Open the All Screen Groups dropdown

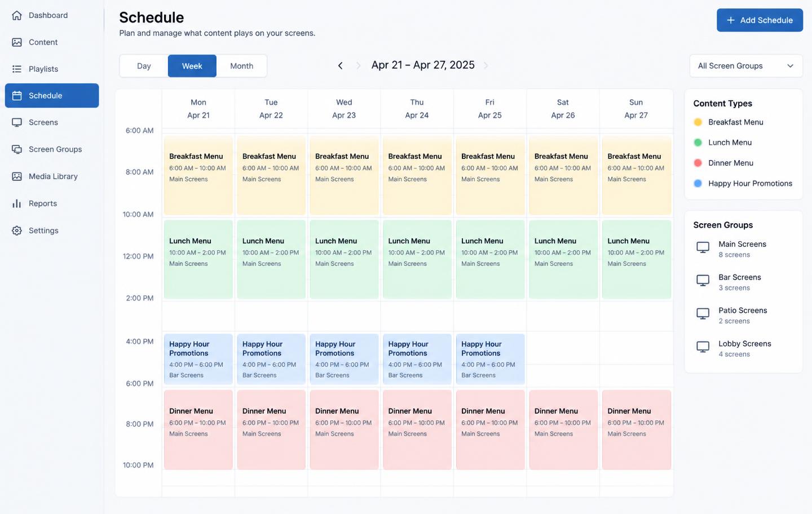pyautogui.click(x=746, y=66)
